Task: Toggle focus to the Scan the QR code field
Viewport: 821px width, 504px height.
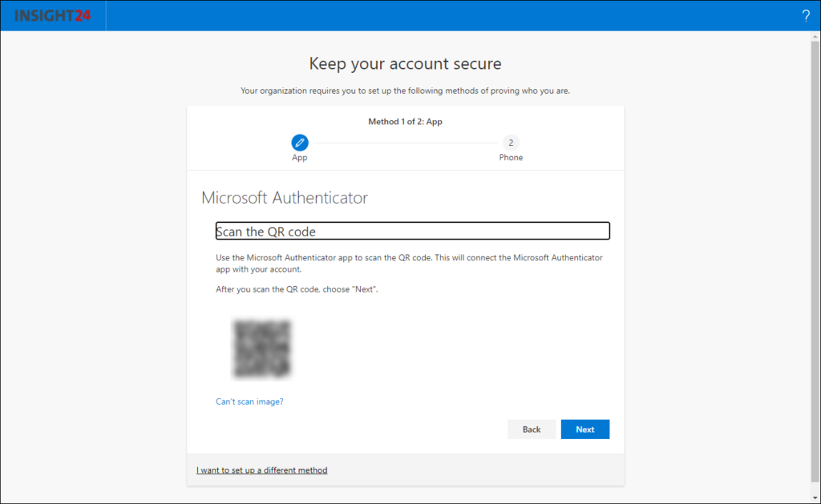Action: coord(412,231)
